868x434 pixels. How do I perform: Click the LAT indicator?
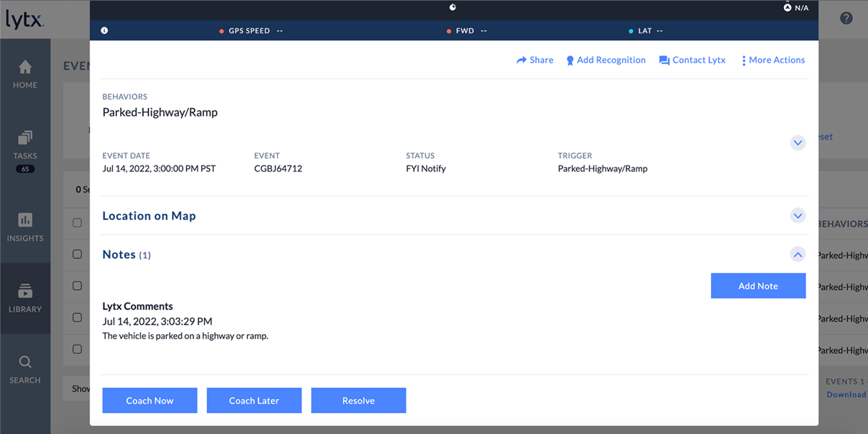point(646,31)
